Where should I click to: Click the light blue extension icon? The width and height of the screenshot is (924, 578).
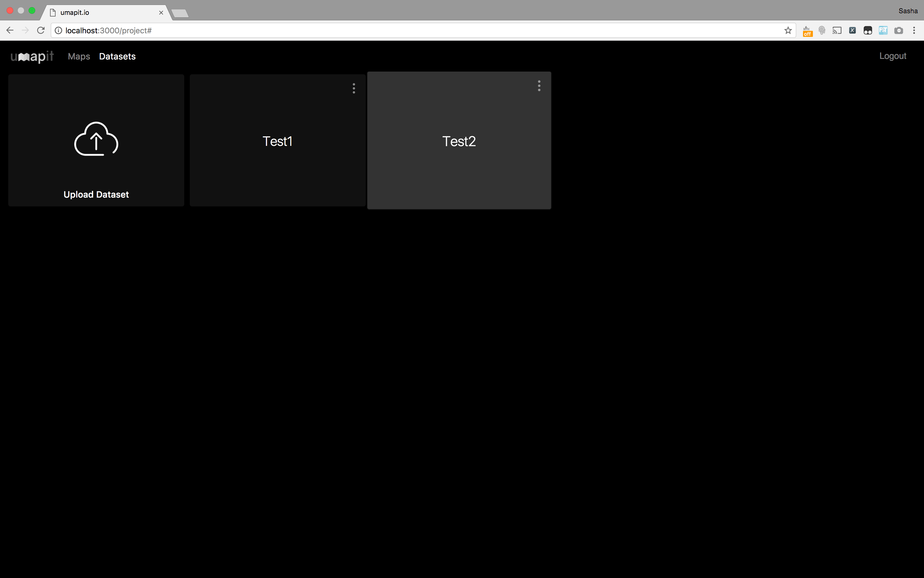883,30
